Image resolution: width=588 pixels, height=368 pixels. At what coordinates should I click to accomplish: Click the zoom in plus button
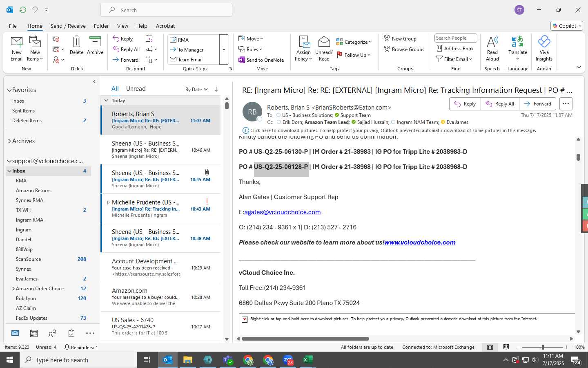[566, 347]
